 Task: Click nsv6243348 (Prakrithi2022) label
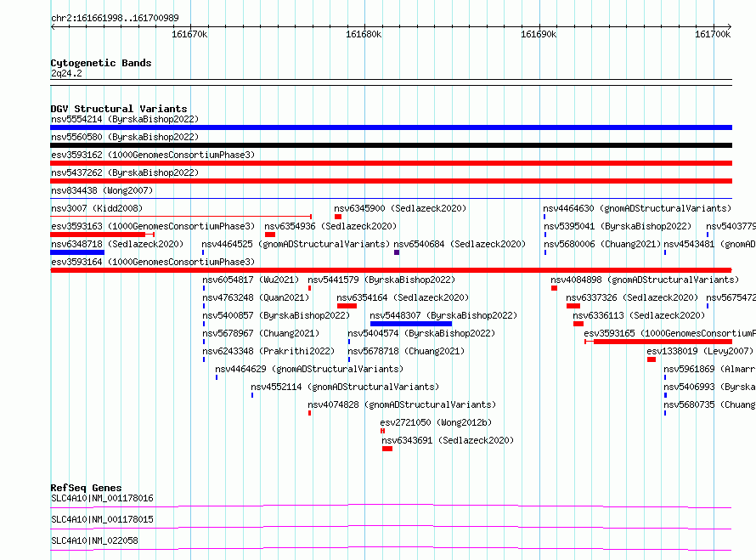click(268, 351)
